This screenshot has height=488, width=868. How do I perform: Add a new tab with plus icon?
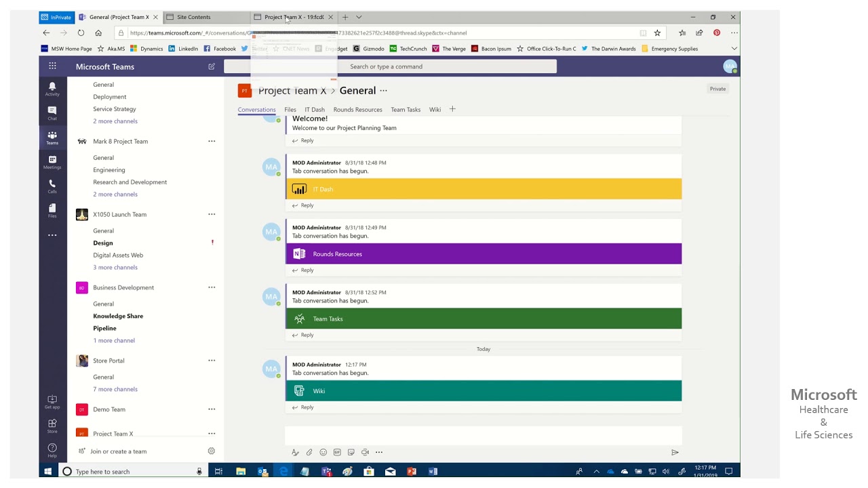[452, 109]
